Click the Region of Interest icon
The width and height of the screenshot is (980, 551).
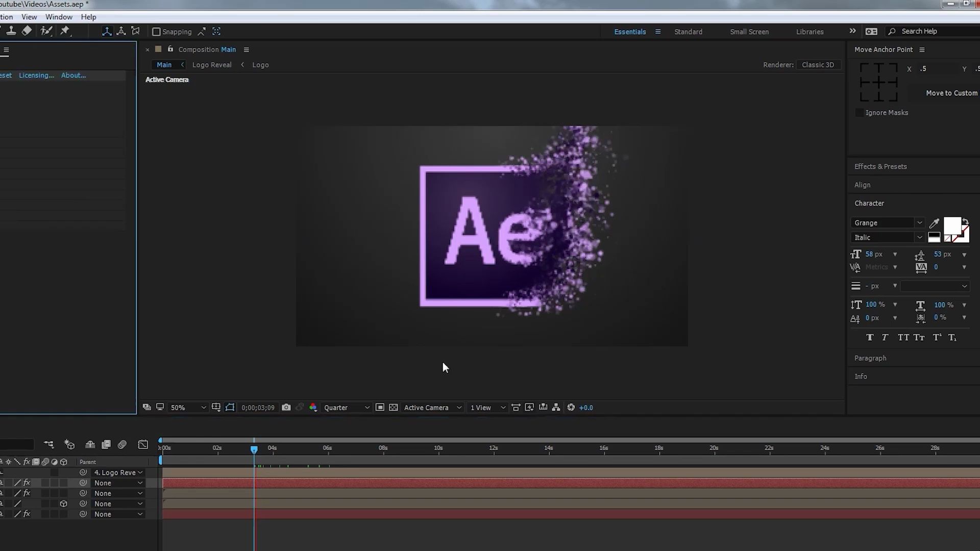380,407
